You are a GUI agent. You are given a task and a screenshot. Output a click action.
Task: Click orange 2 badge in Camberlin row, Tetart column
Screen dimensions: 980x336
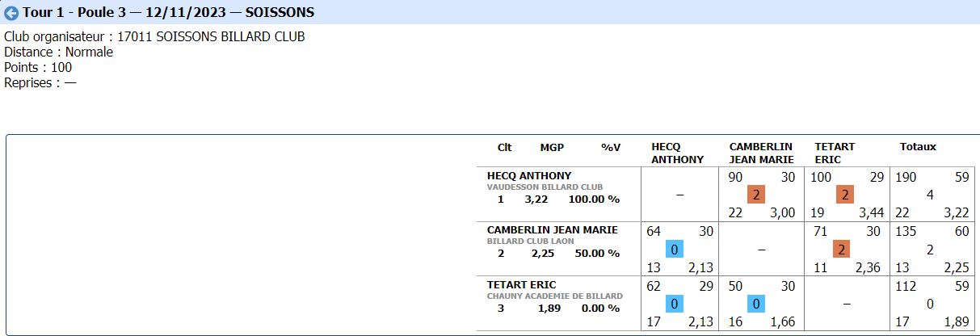[x=842, y=250]
